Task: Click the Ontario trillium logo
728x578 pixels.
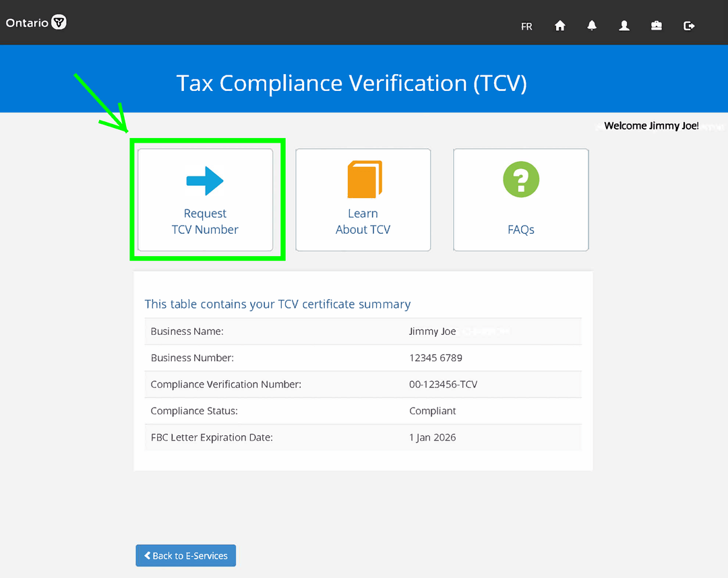Action: pyautogui.click(x=36, y=22)
